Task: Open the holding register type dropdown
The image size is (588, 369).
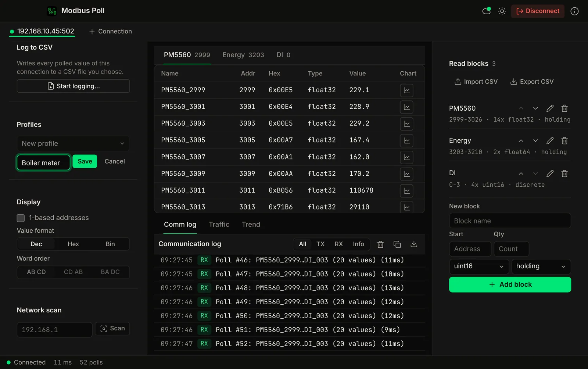Action: 541,266
